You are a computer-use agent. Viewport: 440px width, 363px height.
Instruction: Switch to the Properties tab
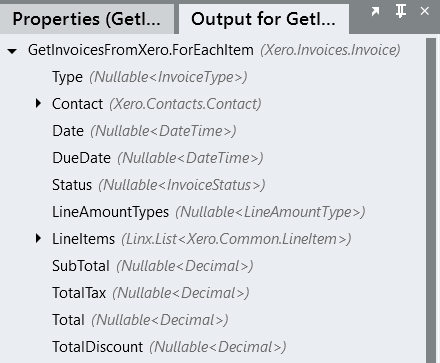(87, 19)
